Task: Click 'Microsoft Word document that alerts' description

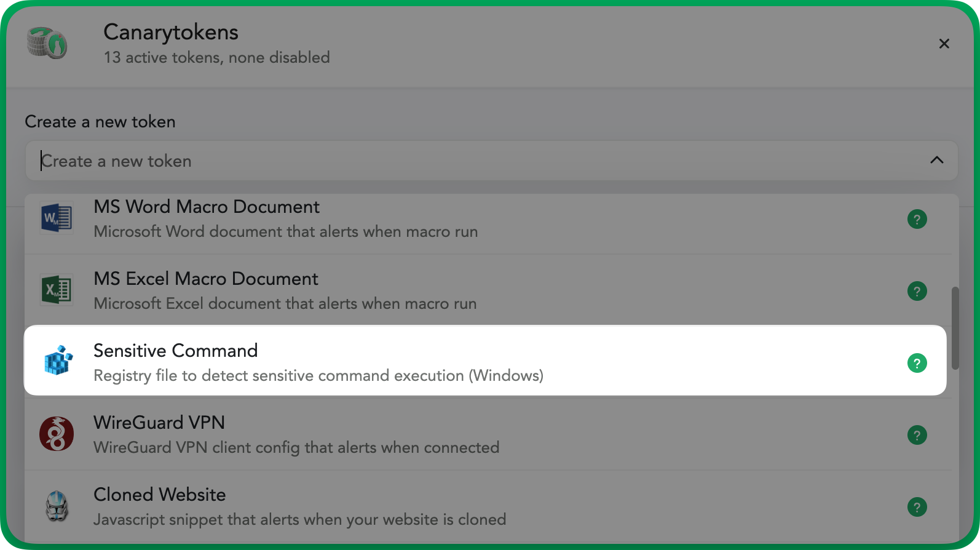Action: (285, 231)
